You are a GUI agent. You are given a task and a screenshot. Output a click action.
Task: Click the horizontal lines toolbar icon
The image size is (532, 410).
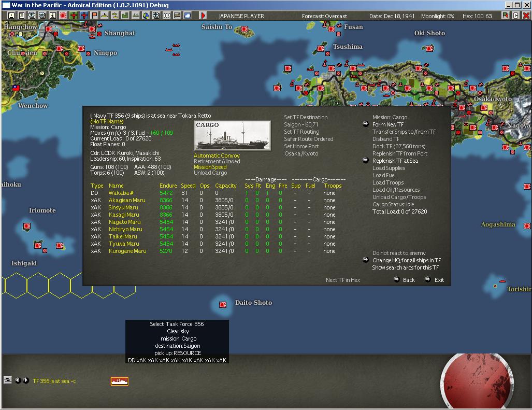point(177,16)
